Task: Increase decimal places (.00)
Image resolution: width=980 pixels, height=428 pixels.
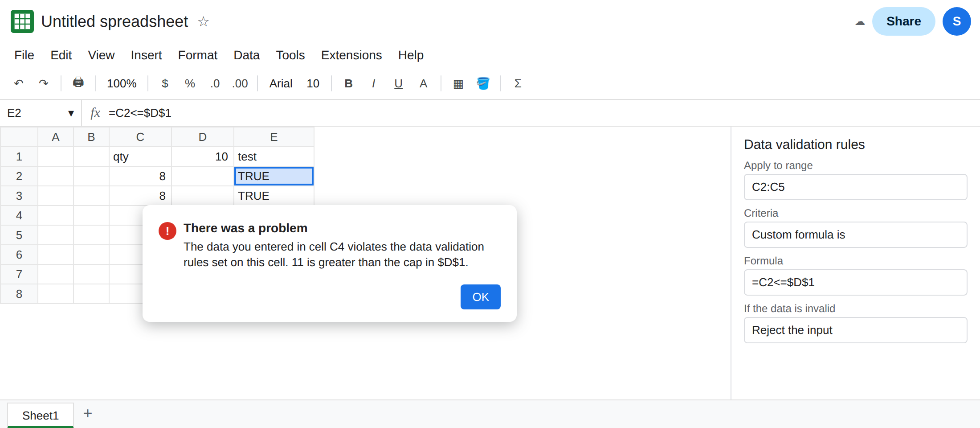Action: pos(240,83)
